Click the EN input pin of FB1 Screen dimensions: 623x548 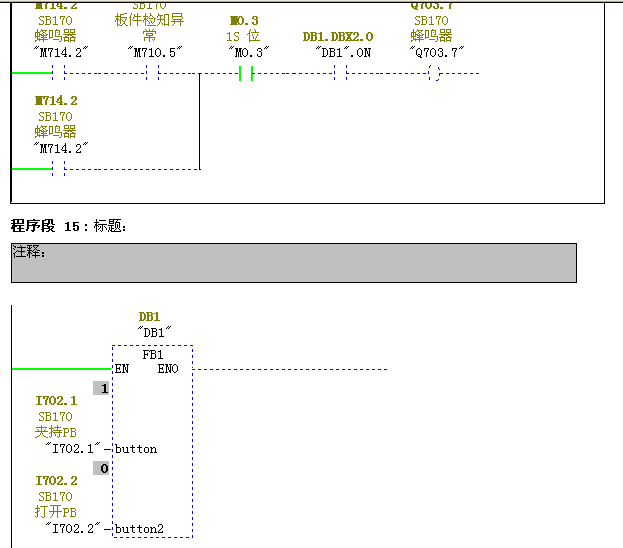pos(122,369)
